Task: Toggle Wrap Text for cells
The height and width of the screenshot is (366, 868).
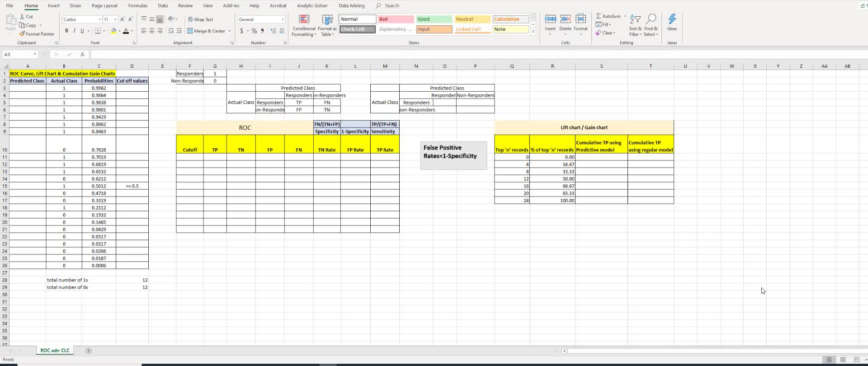Action: coord(200,19)
